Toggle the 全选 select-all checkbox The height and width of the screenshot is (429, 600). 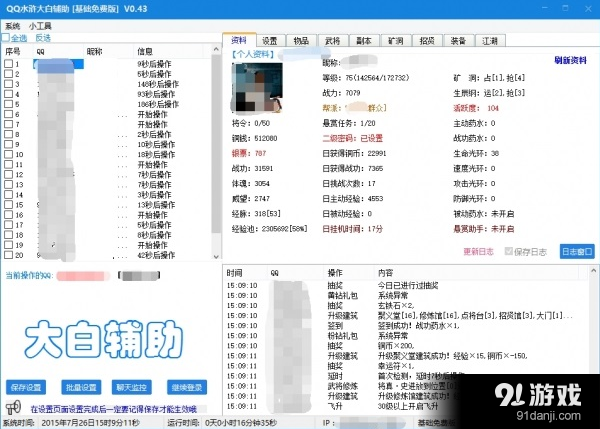point(5,38)
